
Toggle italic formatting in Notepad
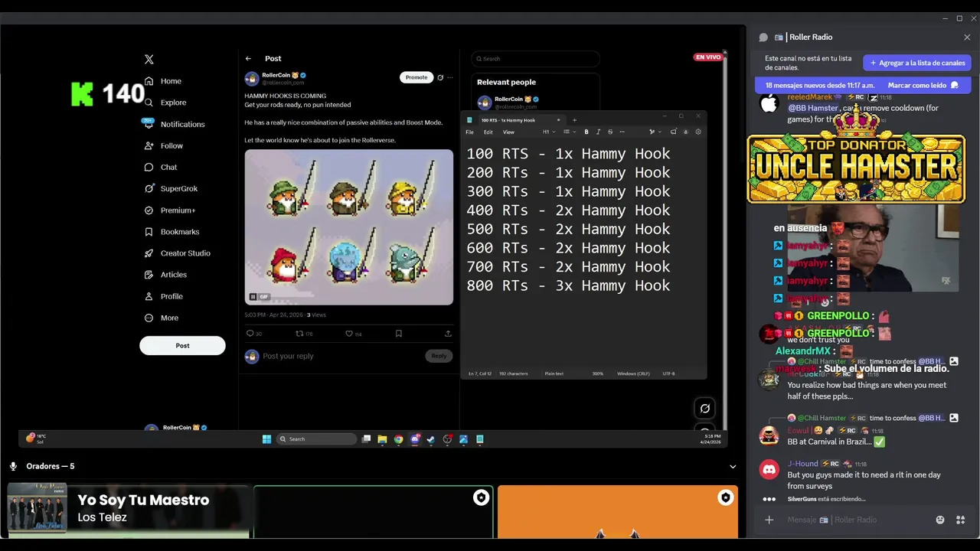[598, 132]
